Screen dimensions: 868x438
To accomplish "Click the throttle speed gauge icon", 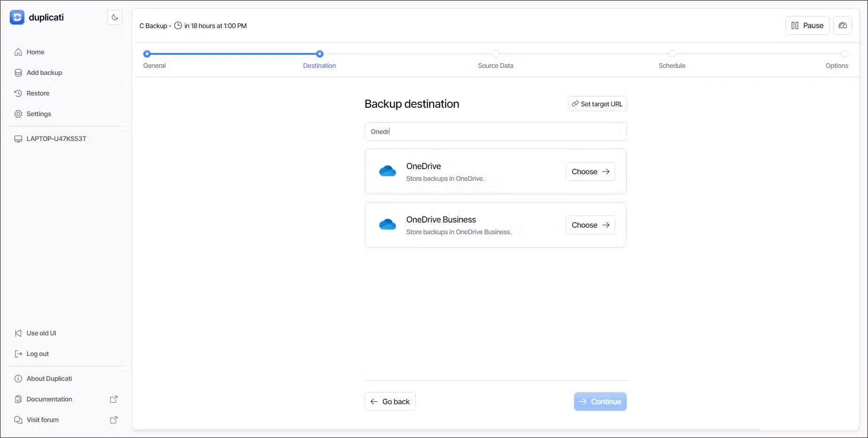I will point(842,25).
